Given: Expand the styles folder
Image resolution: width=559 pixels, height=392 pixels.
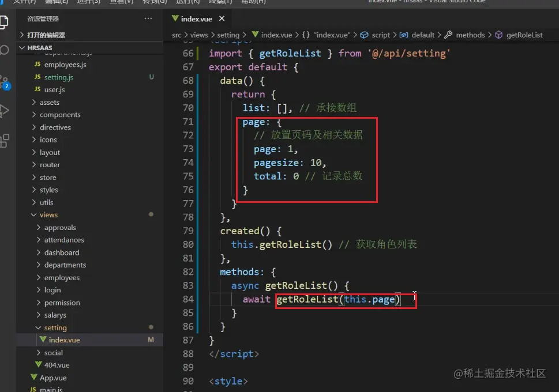Looking at the screenshot, I should pos(49,190).
